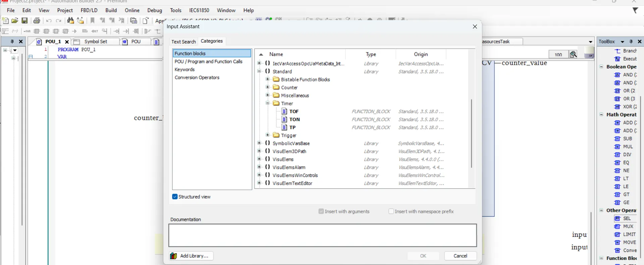Click Cancel in Input Assistant

pos(460,256)
